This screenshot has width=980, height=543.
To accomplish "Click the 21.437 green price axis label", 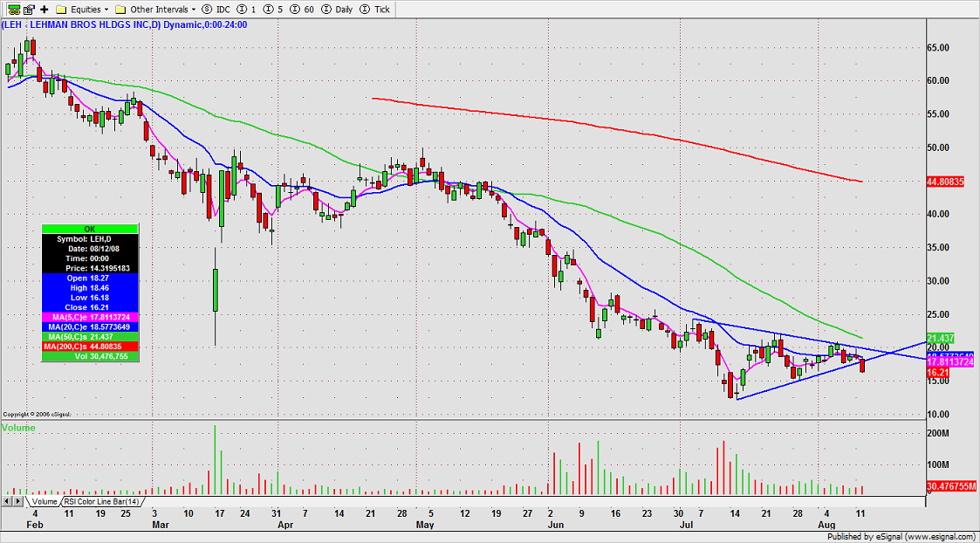I will click(x=939, y=337).
